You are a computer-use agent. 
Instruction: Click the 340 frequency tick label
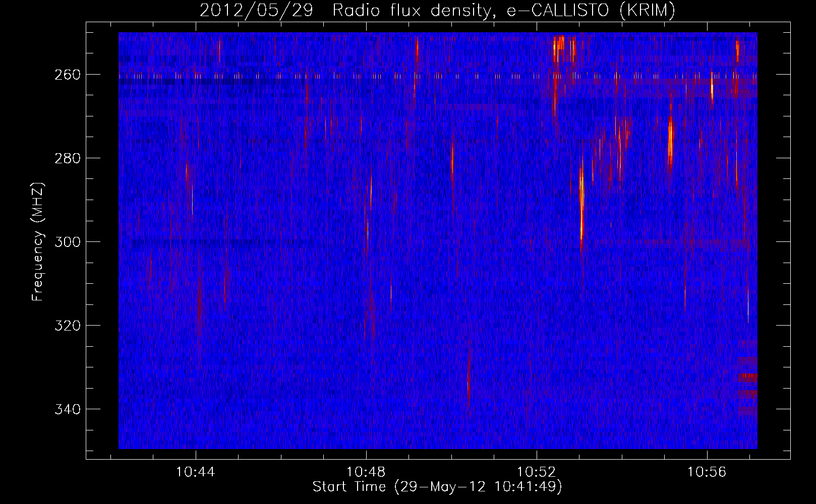pyautogui.click(x=67, y=409)
